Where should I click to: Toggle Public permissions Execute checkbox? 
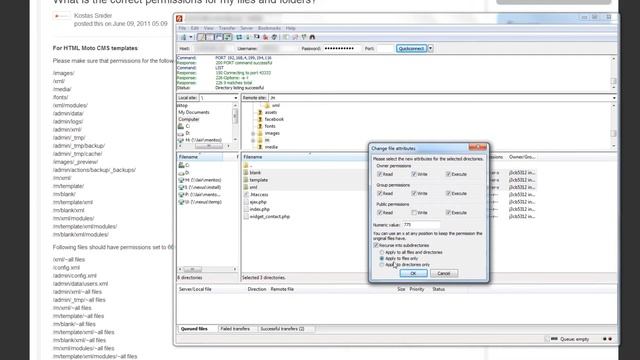coord(448,213)
